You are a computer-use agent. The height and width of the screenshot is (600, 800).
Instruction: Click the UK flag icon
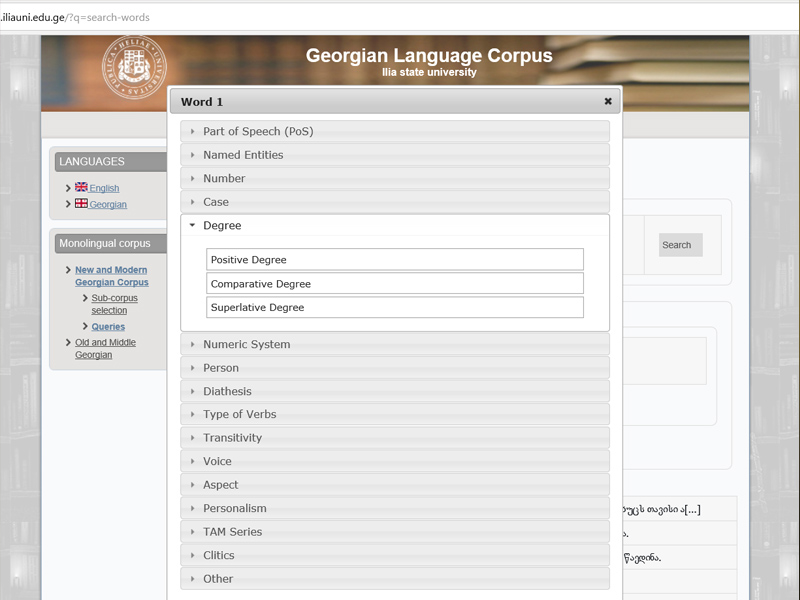coord(81,187)
